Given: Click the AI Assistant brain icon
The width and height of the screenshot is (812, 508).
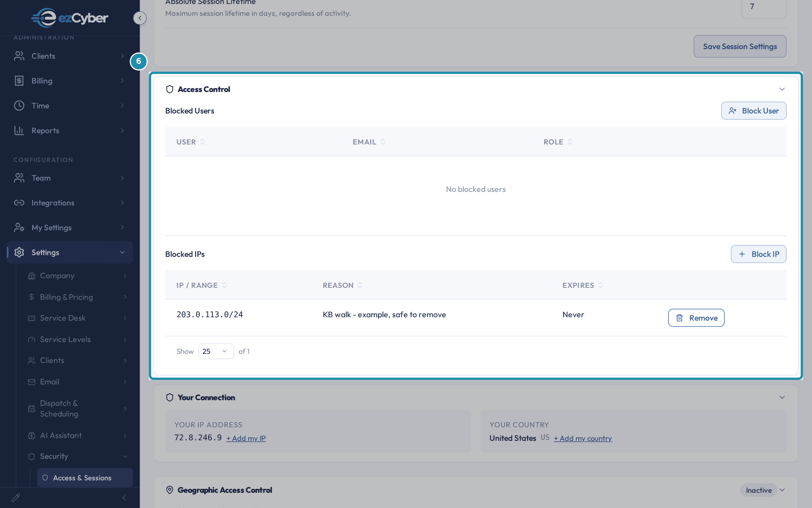Looking at the screenshot, I should [32, 435].
